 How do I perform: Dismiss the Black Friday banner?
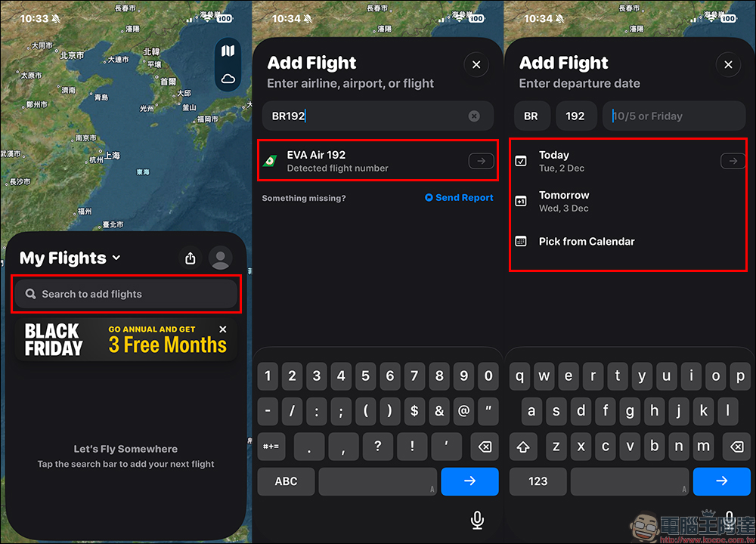223,329
